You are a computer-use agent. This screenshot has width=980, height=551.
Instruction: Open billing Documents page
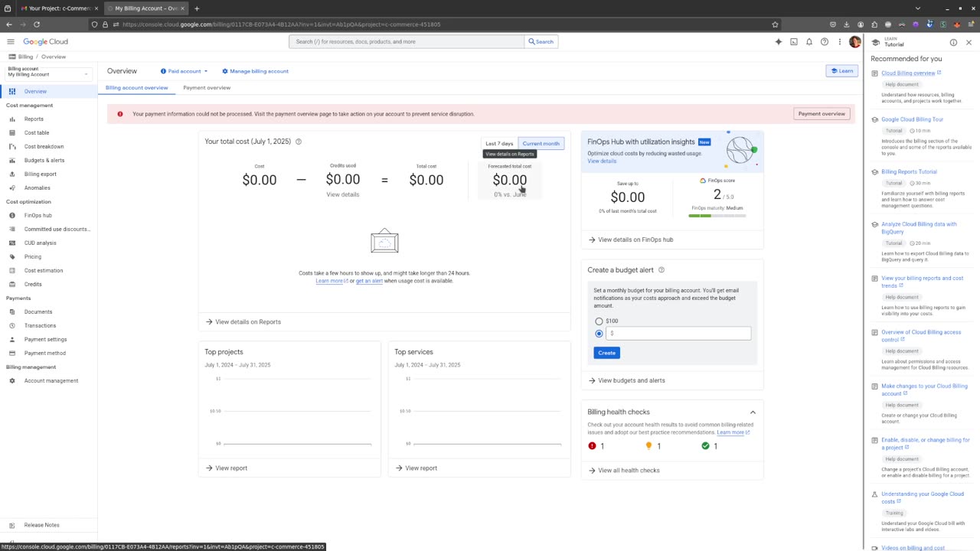(38, 311)
